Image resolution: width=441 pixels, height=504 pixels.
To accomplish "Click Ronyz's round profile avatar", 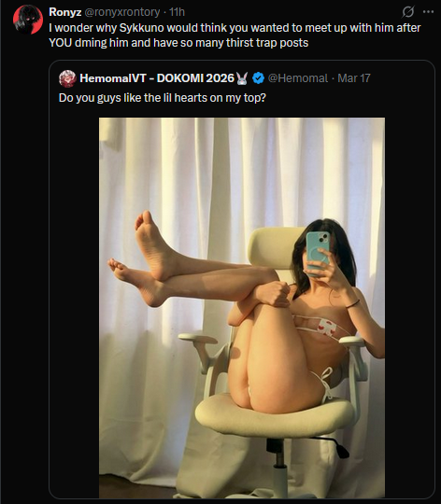I will tap(28, 20).
